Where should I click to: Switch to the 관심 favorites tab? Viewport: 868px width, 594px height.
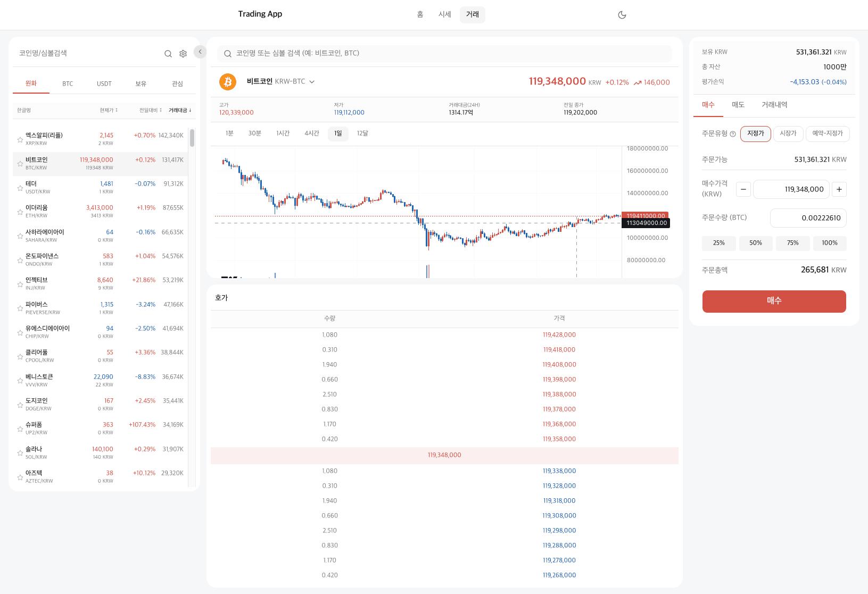pos(177,83)
